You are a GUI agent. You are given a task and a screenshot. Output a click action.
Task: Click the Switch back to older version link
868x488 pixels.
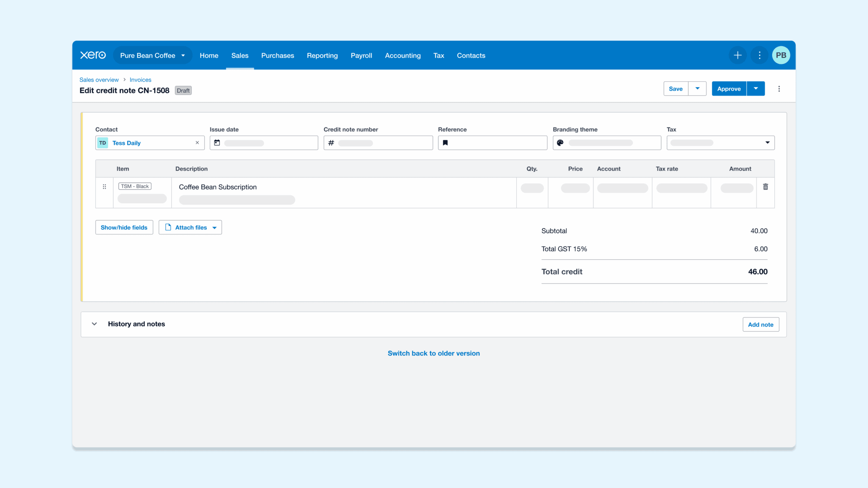tap(434, 353)
